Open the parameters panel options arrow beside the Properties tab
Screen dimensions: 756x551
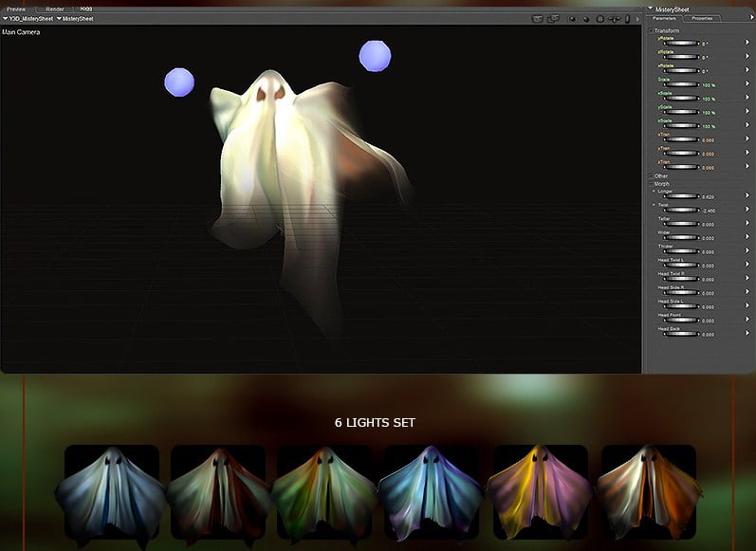751,17
